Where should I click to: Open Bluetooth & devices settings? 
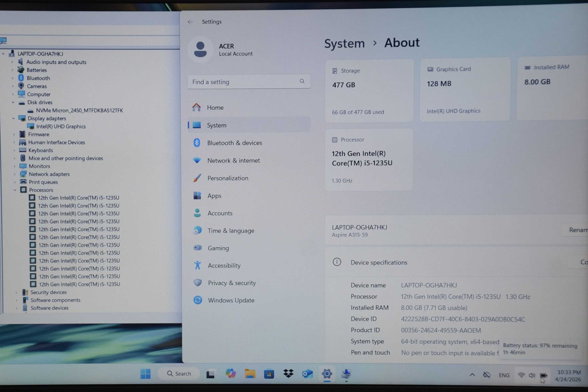tap(234, 143)
